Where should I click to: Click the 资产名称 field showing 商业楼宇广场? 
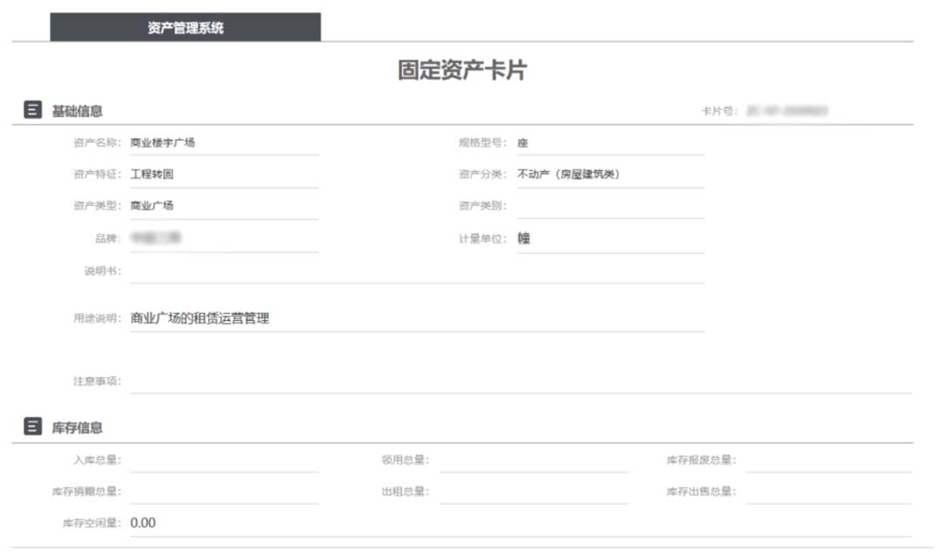[224, 143]
